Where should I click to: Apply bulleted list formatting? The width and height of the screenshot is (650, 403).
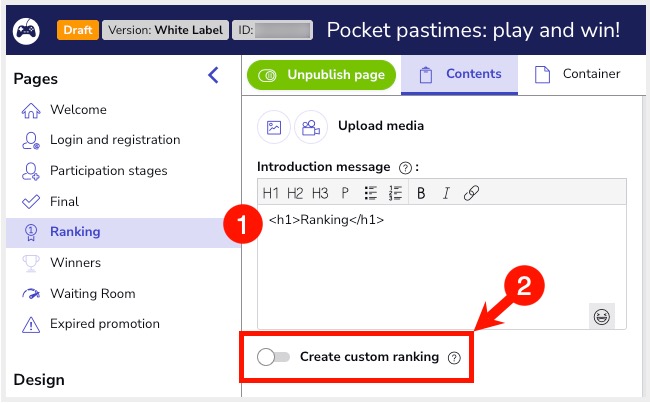pyautogui.click(x=370, y=193)
